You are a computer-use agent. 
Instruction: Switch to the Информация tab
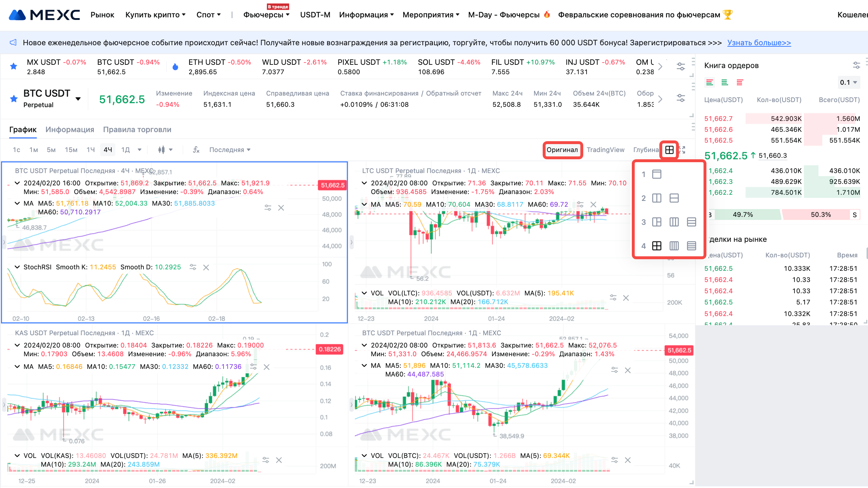(70, 130)
